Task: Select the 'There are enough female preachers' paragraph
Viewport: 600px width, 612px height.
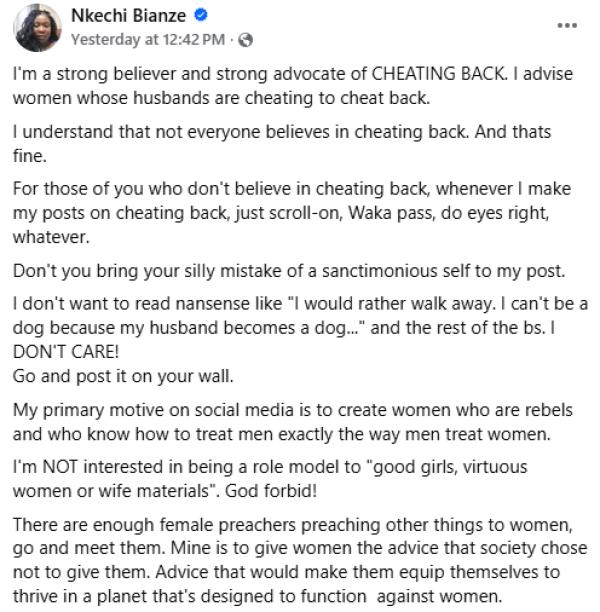Action: (x=300, y=560)
